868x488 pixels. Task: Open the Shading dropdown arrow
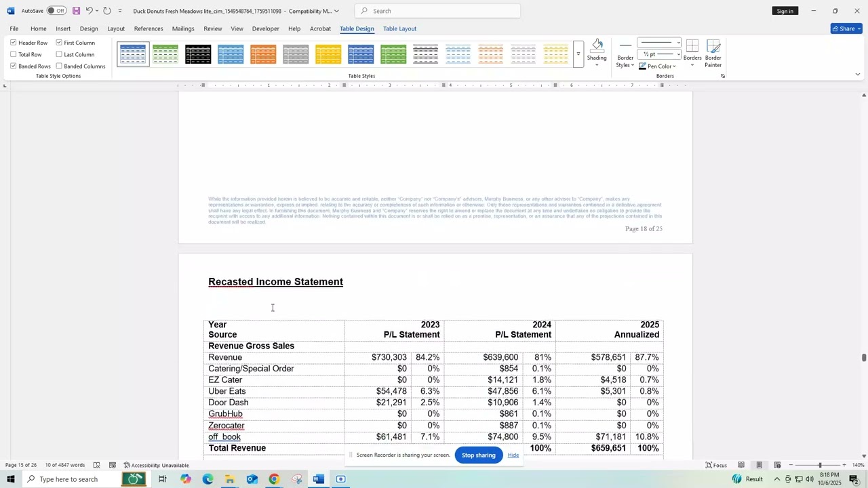click(x=597, y=65)
